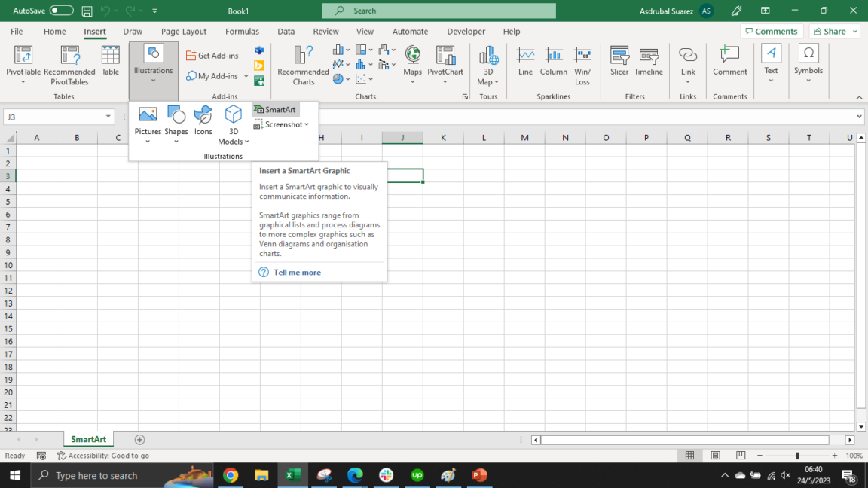Switch to Page Layout view
The height and width of the screenshot is (488, 868).
click(715, 455)
